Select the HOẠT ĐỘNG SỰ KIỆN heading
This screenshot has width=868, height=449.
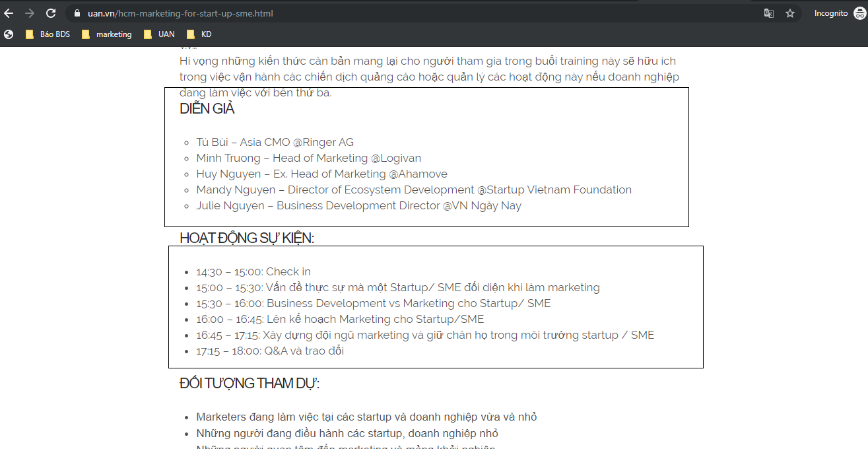[x=247, y=238]
